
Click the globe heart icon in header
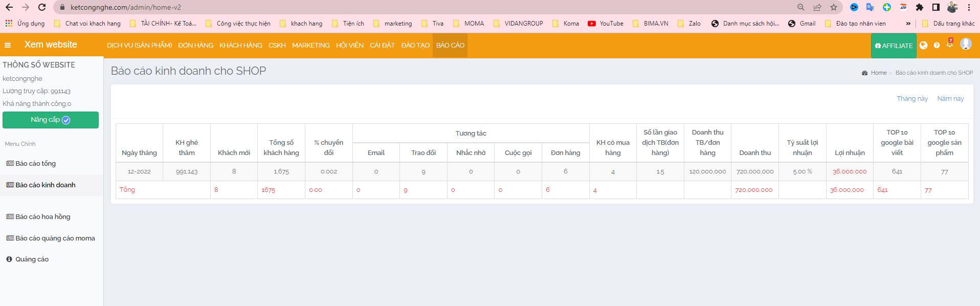pyautogui.click(x=923, y=45)
